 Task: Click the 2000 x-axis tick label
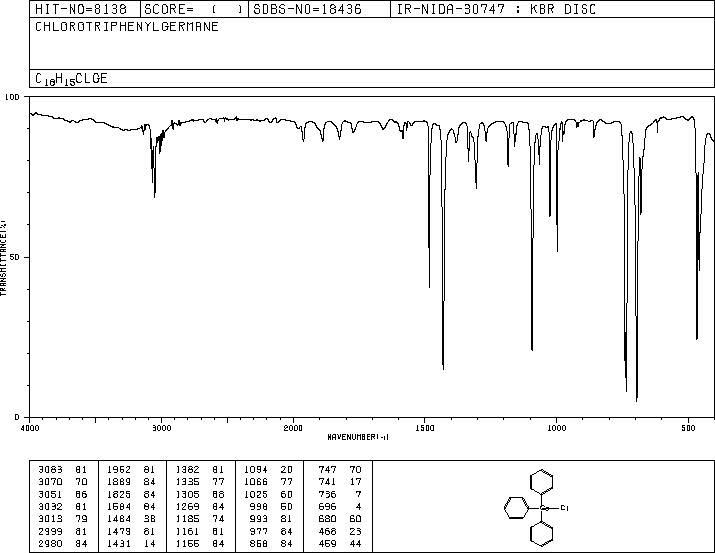pos(293,428)
